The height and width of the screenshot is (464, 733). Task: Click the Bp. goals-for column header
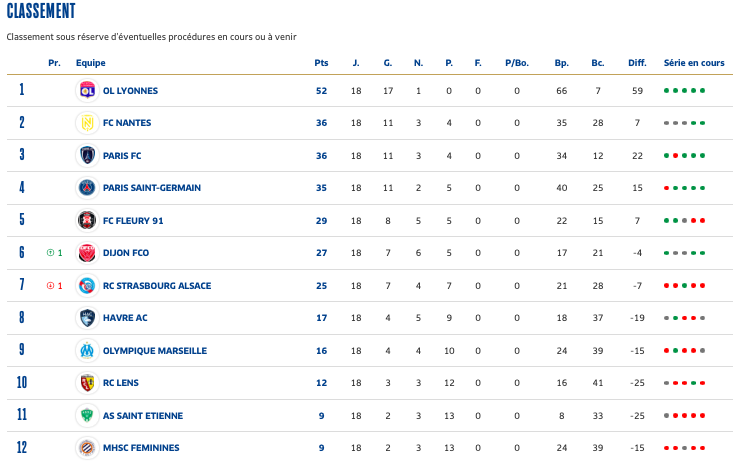click(x=561, y=63)
